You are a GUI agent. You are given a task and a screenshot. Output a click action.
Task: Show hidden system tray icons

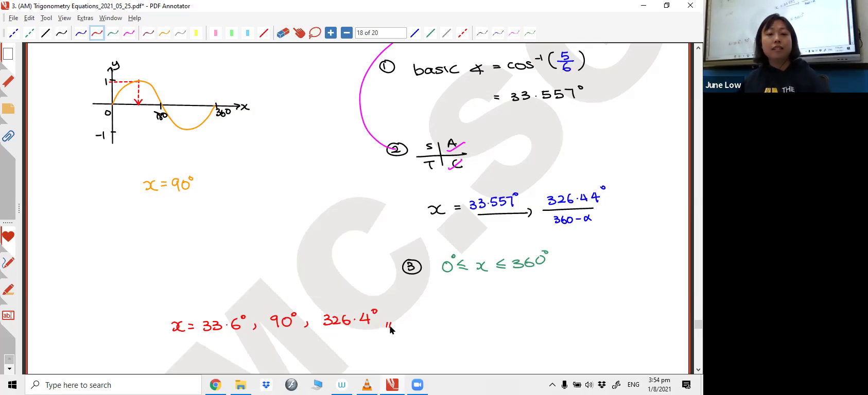click(552, 385)
